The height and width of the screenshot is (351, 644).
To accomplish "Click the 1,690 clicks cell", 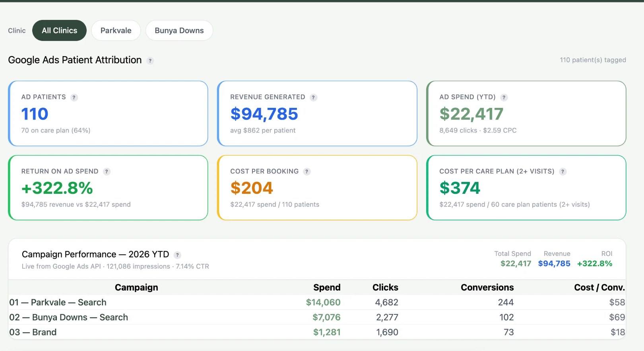I will pos(387,332).
